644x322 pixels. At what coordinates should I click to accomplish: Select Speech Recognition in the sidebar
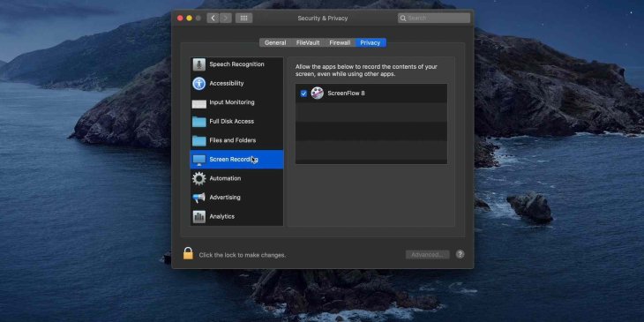(237, 64)
